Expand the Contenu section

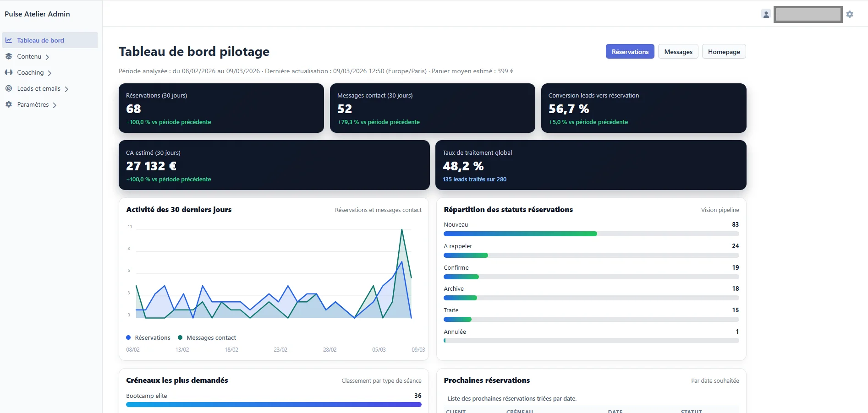tap(47, 56)
